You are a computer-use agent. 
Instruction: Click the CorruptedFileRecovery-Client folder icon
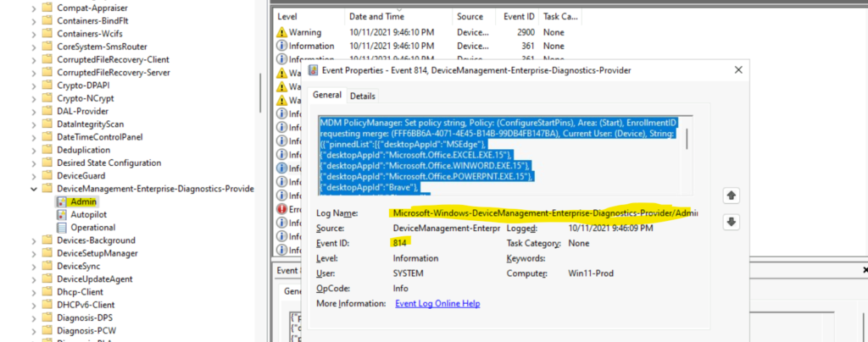(47, 59)
